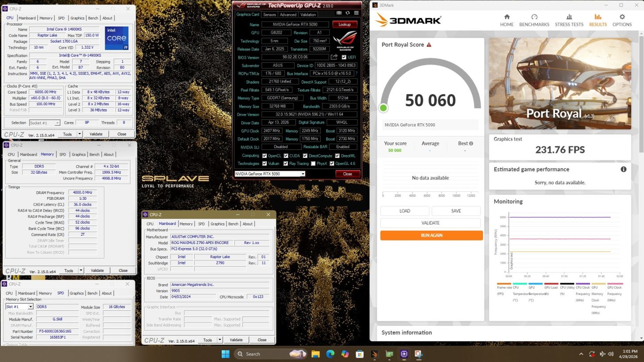644x362 pixels.
Task: Click the BIOS Version export arrow icon in GPU-Z
Action: (334, 57)
